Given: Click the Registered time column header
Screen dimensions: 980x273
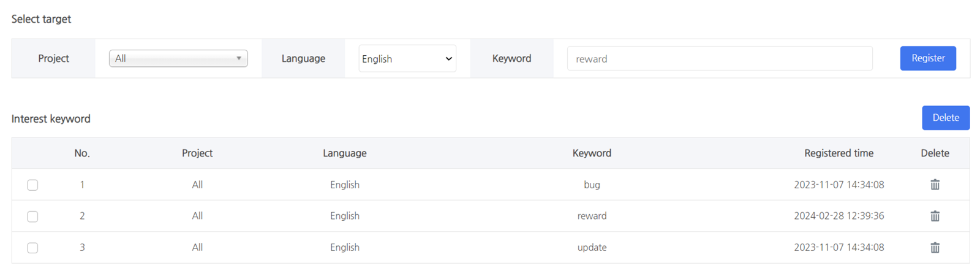Looking at the screenshot, I should click(x=839, y=153).
